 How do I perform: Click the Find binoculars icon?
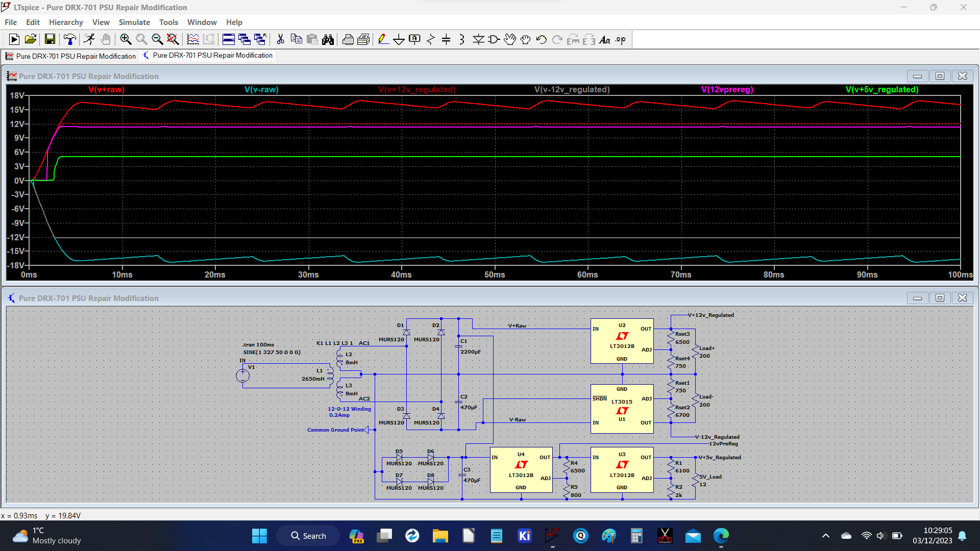pyautogui.click(x=328, y=39)
